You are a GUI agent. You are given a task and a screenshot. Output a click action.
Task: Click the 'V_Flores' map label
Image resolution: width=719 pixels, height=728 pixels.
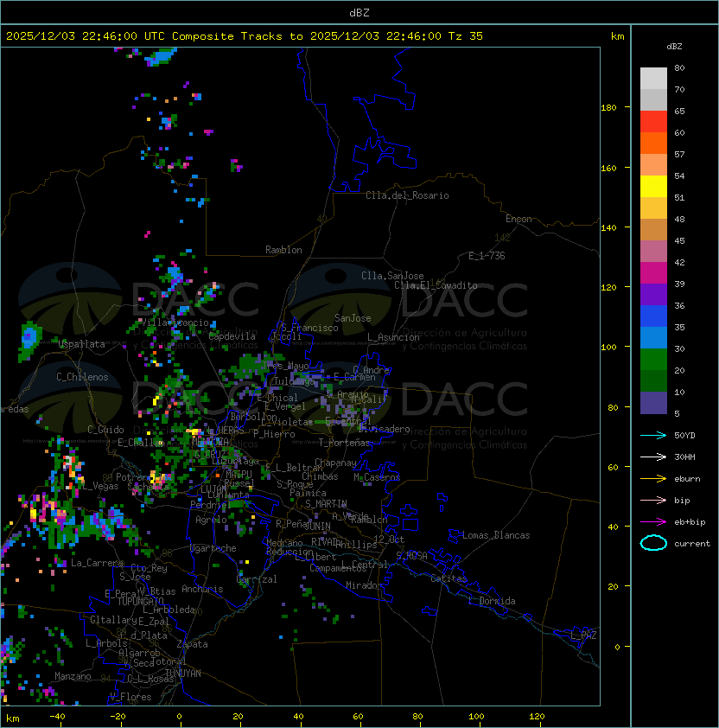pyautogui.click(x=130, y=697)
